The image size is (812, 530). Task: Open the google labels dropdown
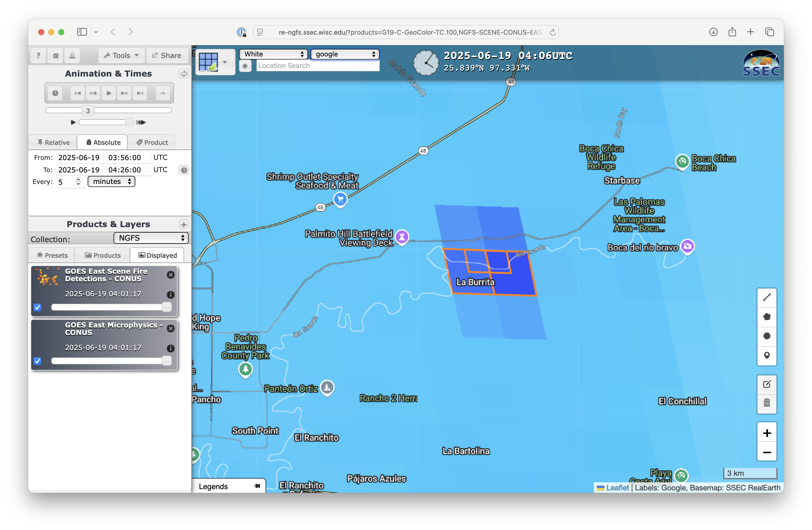tap(345, 54)
